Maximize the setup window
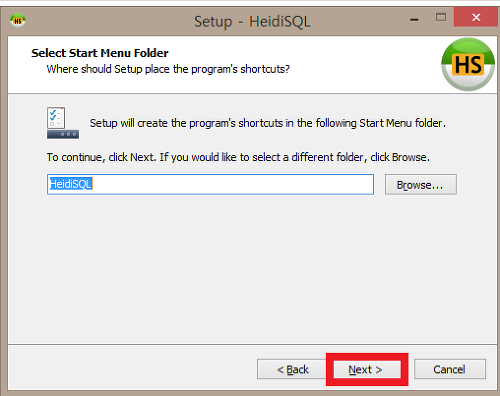The width and height of the screenshot is (500, 396). point(441,17)
